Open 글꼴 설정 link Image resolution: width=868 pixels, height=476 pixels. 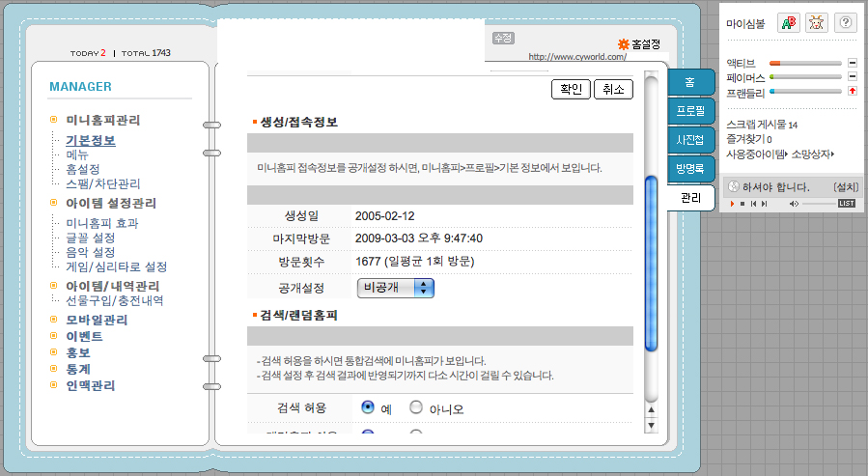click(90, 238)
